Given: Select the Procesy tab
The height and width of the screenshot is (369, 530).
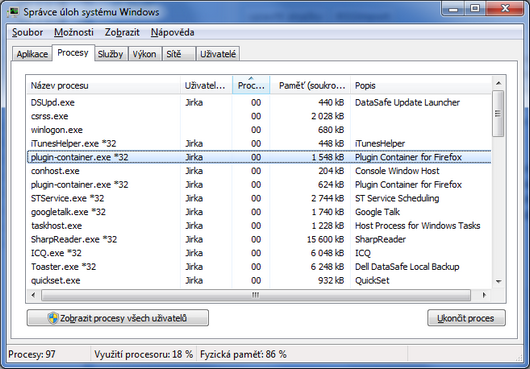Looking at the screenshot, I should point(73,53).
